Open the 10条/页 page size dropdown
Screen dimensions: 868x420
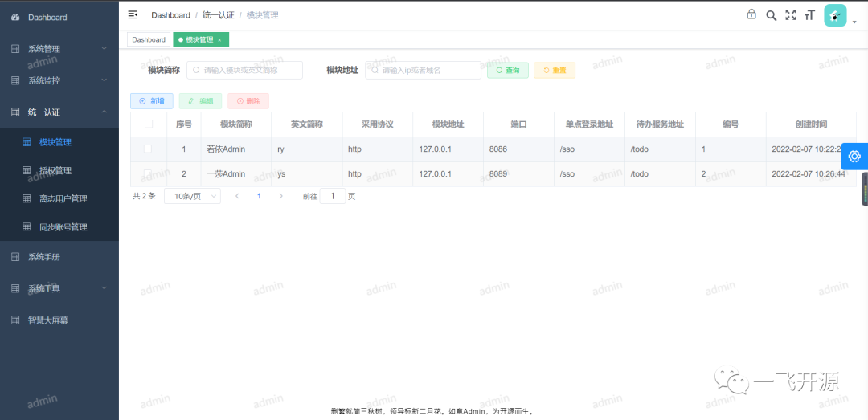(192, 196)
